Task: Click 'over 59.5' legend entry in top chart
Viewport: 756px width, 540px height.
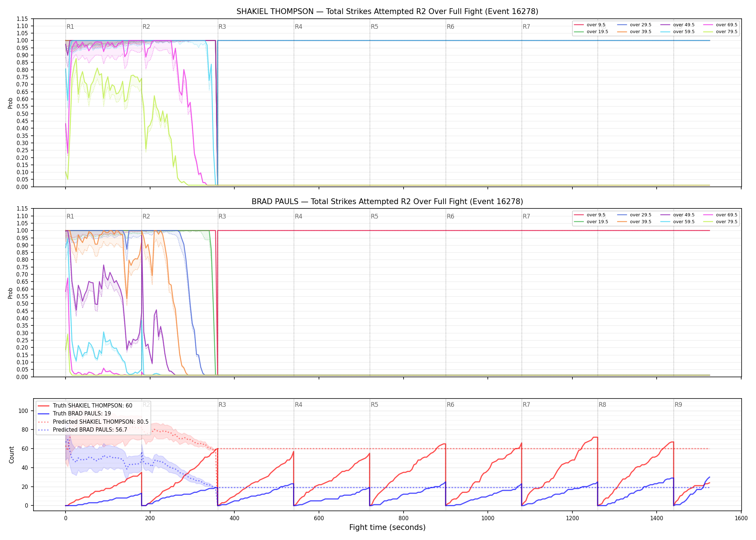Action: click(677, 32)
